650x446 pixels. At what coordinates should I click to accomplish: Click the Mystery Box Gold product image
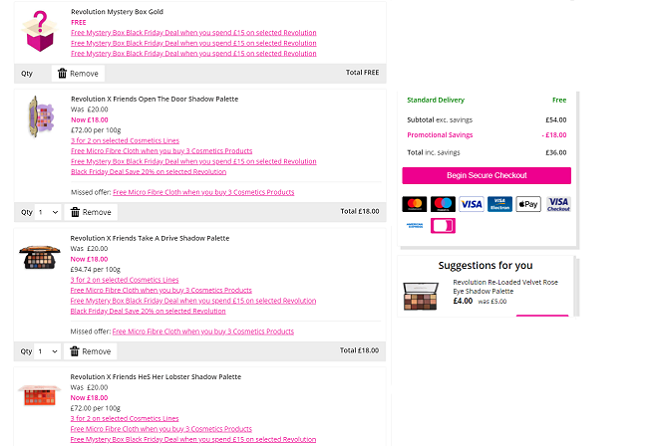(x=39, y=32)
